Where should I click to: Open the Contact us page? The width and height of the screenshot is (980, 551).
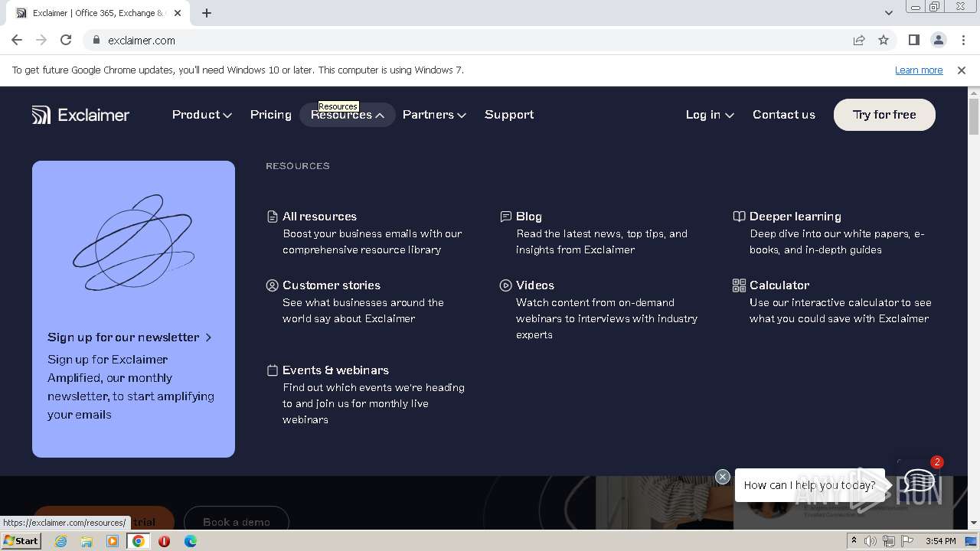[x=784, y=115]
